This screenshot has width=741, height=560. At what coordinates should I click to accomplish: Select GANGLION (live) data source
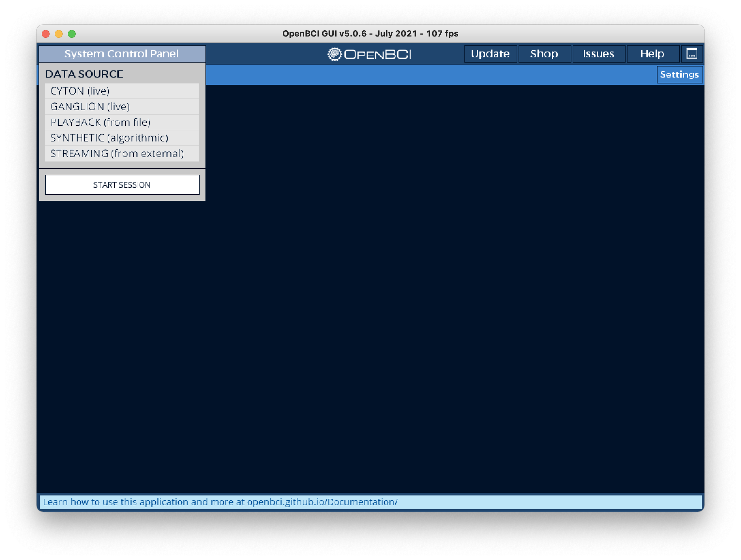tap(122, 107)
